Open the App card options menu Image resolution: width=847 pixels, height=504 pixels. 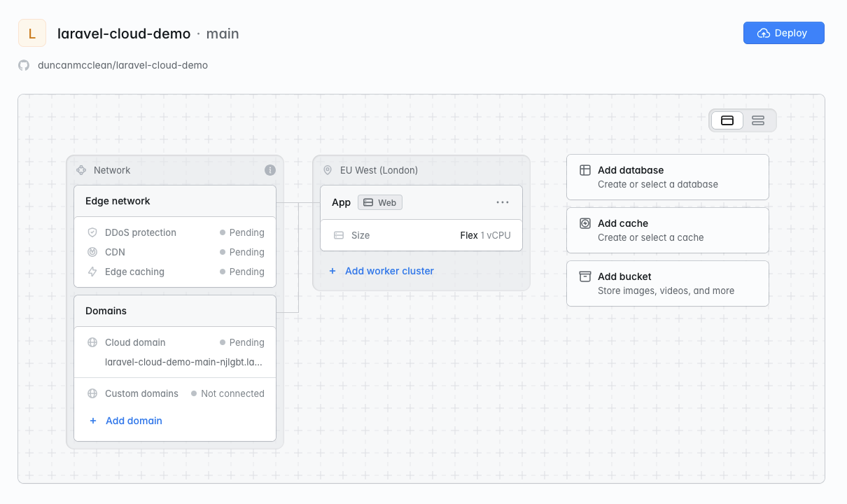click(503, 202)
